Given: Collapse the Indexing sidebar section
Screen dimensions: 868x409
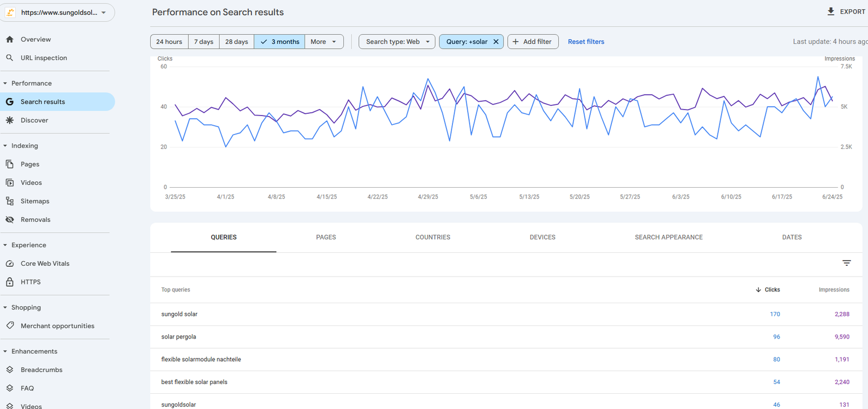Looking at the screenshot, I should pyautogui.click(x=5, y=146).
